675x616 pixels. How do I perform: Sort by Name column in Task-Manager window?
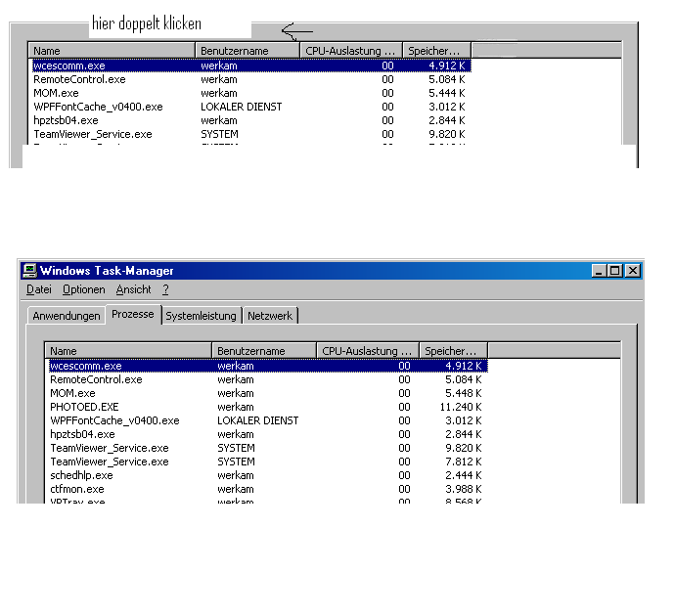pyautogui.click(x=128, y=351)
